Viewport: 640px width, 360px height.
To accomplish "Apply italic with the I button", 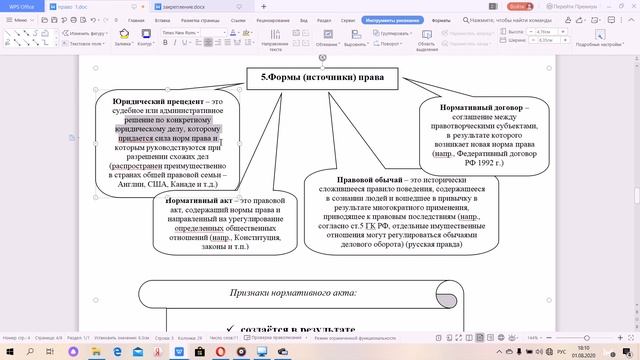I will tap(175, 42).
